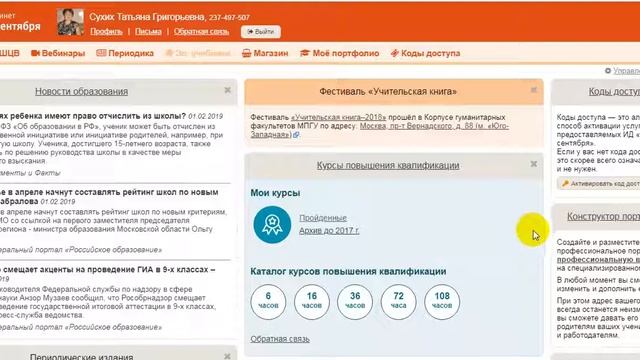The height and width of the screenshot is (360, 640).
Task: Open news about school rating in April
Action: 109,196
